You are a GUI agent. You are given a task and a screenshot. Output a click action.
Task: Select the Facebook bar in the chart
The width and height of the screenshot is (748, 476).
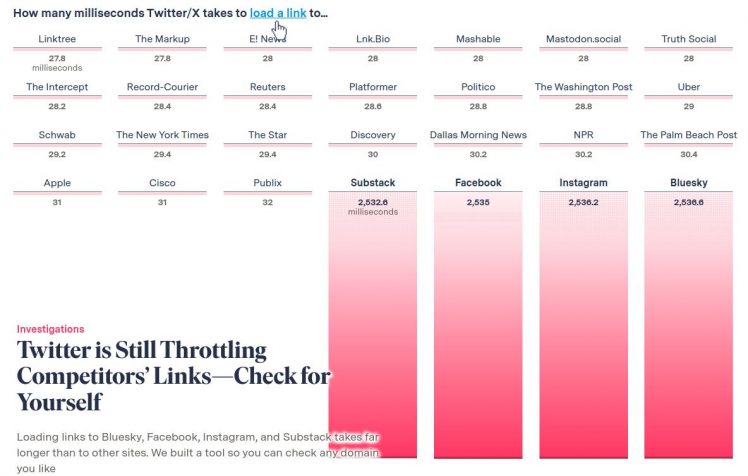478,330
